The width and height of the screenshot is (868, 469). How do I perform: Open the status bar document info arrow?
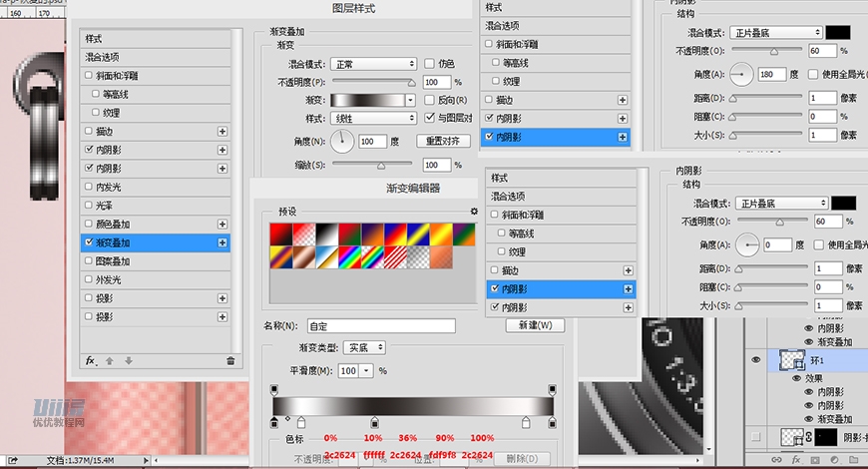click(146, 460)
